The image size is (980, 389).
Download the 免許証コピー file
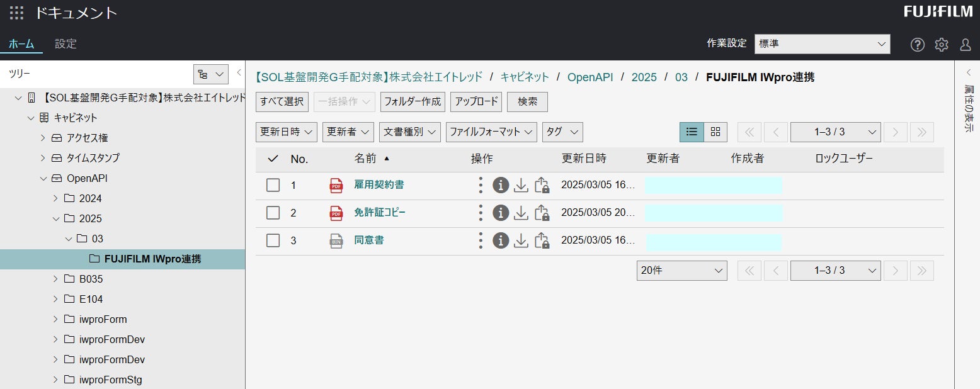tap(521, 213)
